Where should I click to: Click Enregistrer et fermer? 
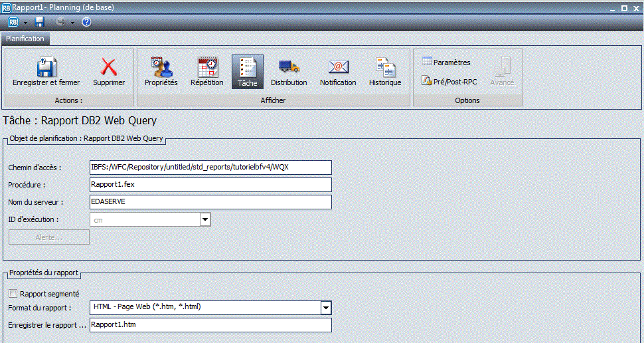pyautogui.click(x=46, y=72)
